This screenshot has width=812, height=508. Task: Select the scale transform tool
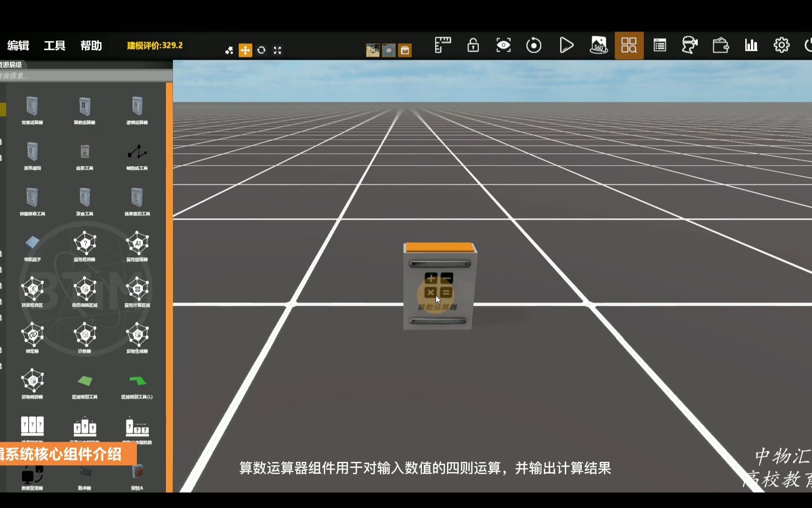[x=278, y=50]
